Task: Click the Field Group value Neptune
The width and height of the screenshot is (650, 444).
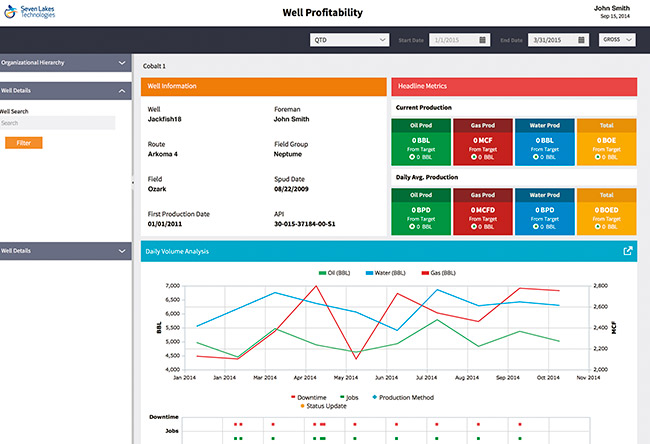Action: [x=288, y=154]
